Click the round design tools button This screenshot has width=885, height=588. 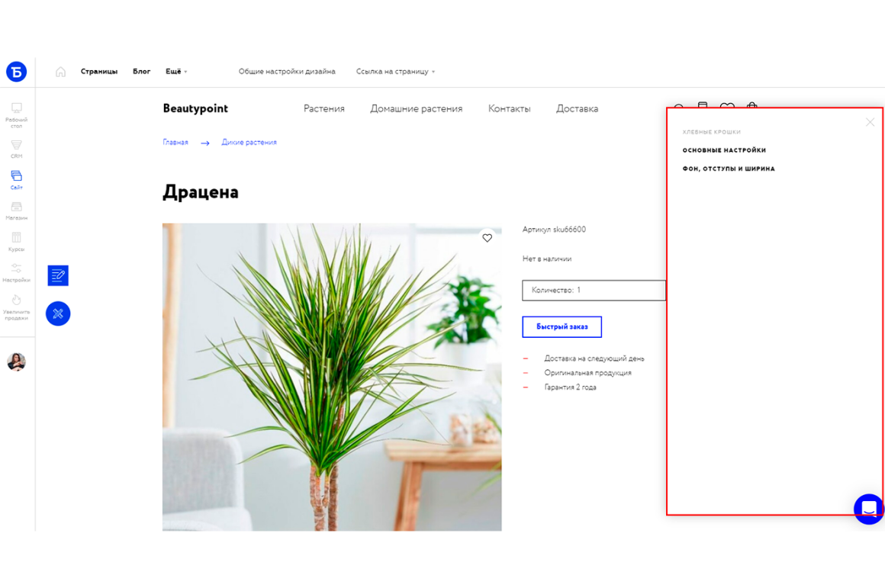click(58, 313)
